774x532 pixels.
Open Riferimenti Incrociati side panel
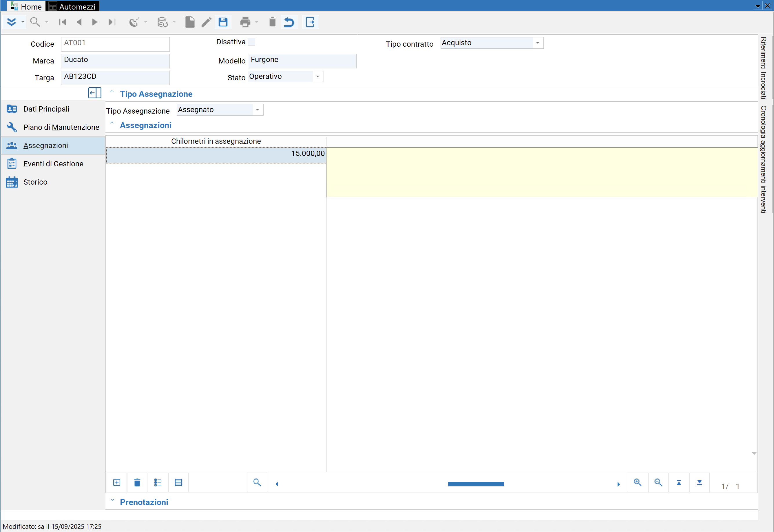point(764,68)
